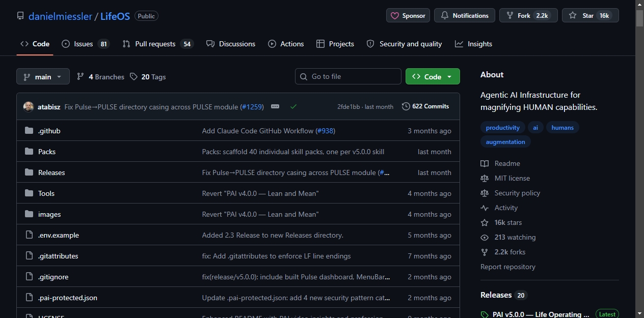Focus the Go to file search field
644x318 pixels.
(348, 76)
